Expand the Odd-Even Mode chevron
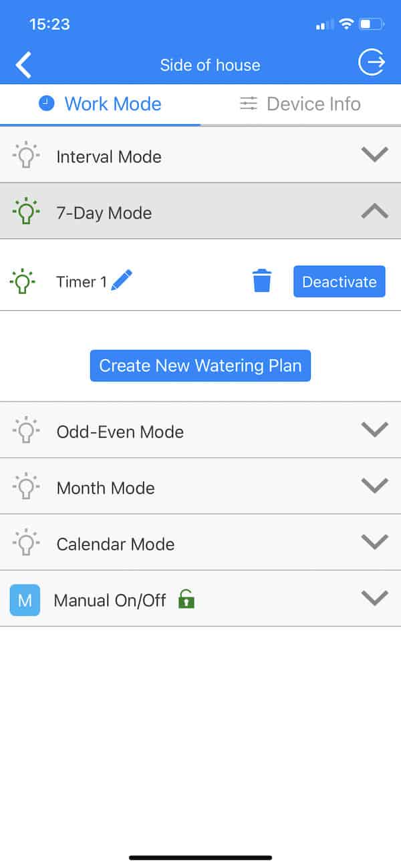401x868 pixels. [x=374, y=429]
